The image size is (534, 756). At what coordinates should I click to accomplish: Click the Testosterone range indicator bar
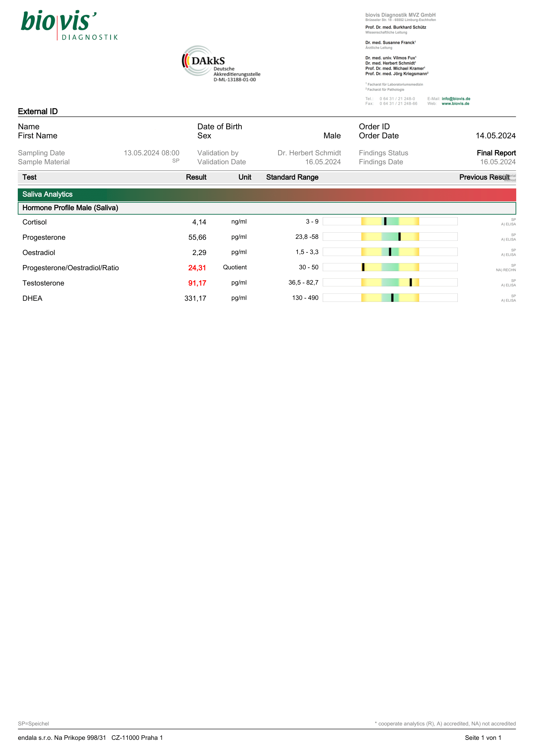click(x=390, y=282)
